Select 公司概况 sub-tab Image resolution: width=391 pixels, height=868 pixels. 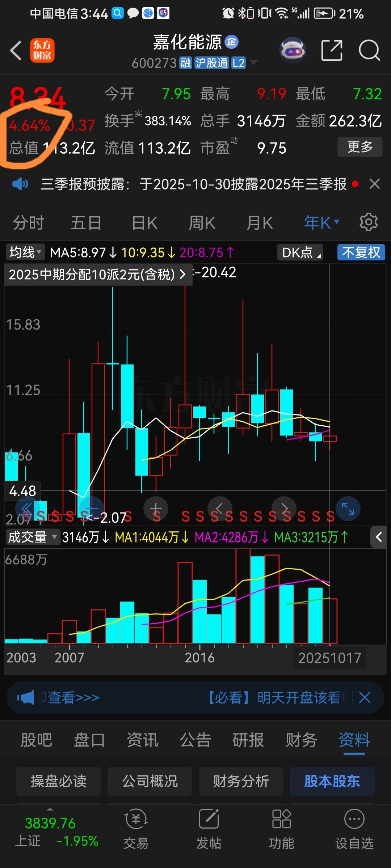pyautogui.click(x=150, y=781)
